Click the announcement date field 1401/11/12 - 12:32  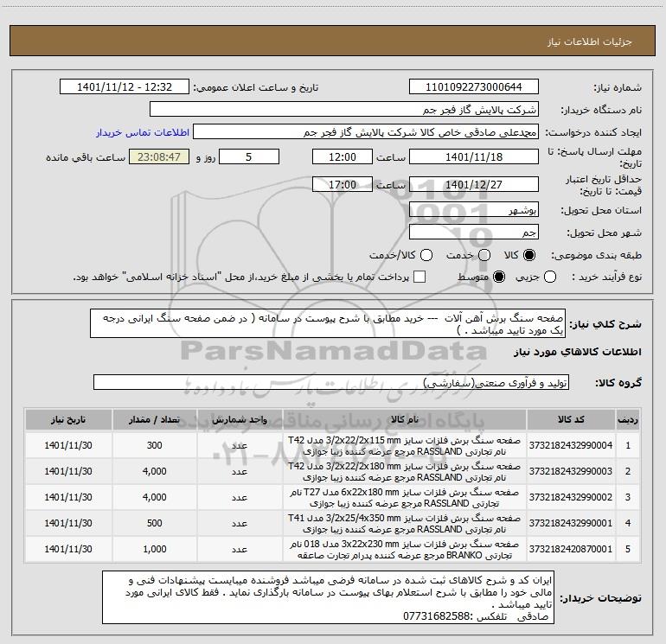pos(125,87)
